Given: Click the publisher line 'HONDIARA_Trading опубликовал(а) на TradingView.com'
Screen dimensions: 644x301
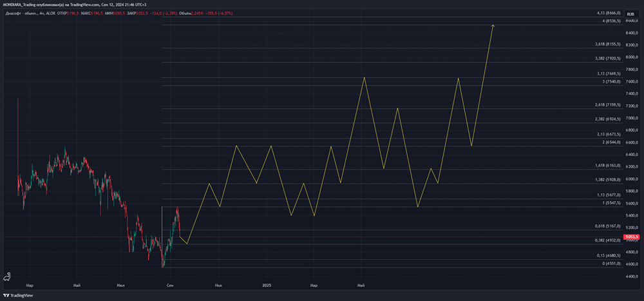Looking at the screenshot, I should [52, 4].
